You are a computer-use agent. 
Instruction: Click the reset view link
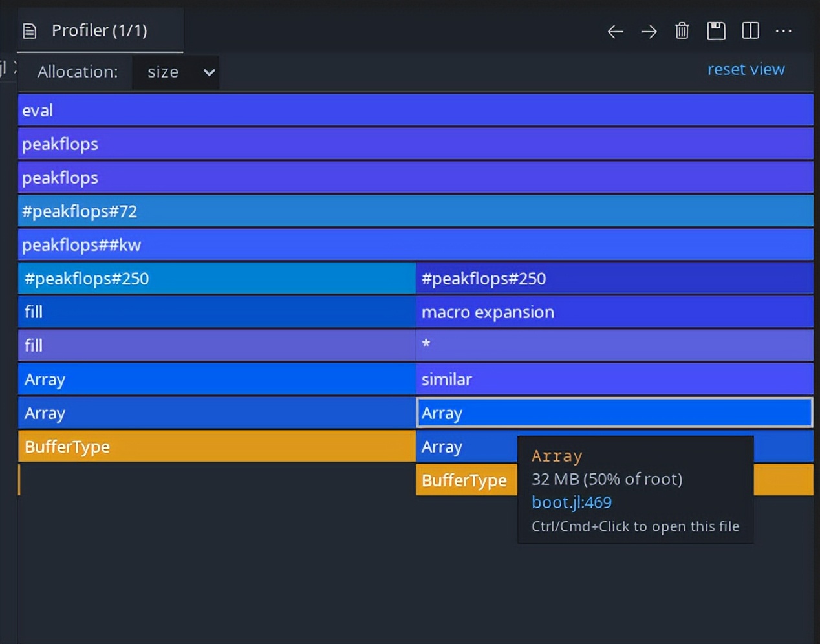pos(746,69)
